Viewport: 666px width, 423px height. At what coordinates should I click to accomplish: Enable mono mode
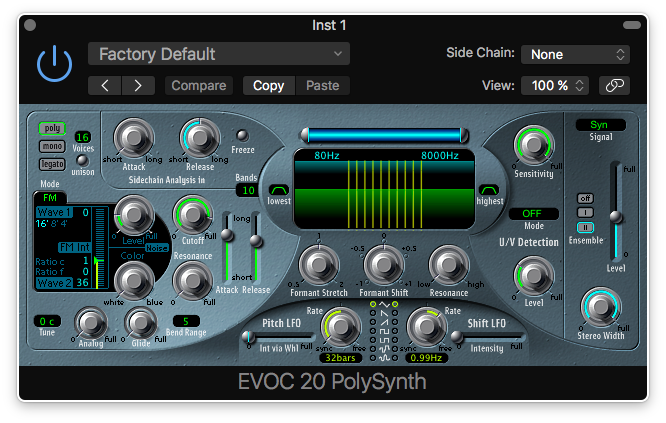tap(52, 146)
